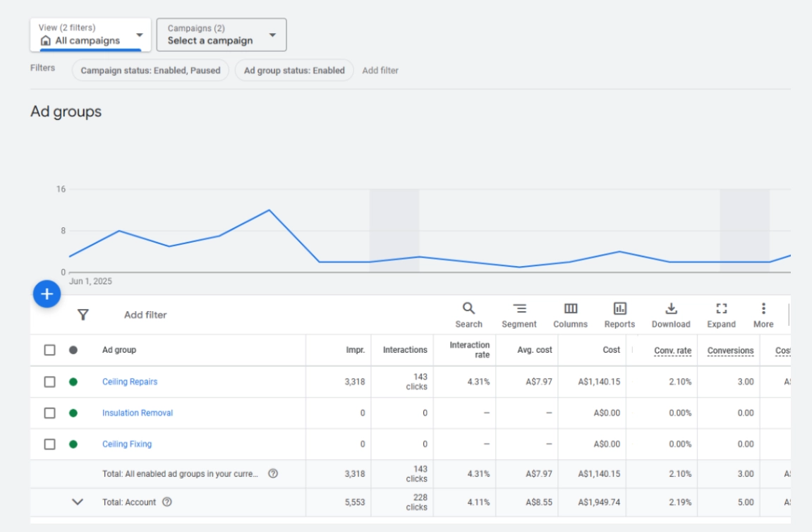Expand the Total: Account row chevron
The height and width of the screenshot is (532, 812).
pyautogui.click(x=78, y=502)
